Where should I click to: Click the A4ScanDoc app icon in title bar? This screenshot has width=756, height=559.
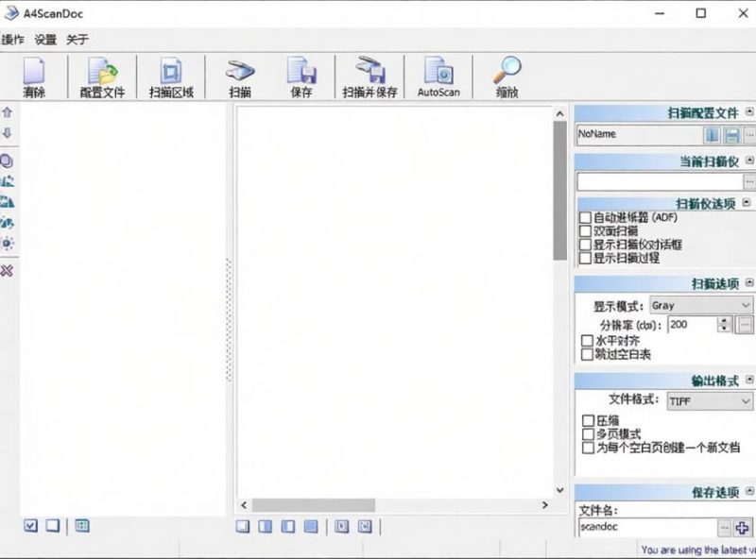11,13
